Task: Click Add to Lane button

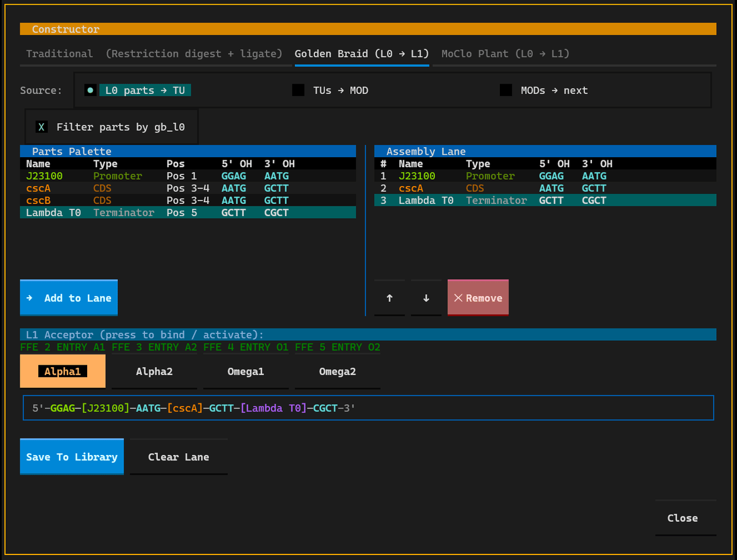Action: tap(69, 298)
